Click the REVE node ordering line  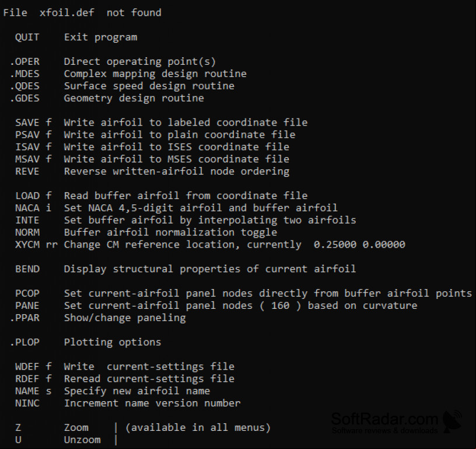[x=152, y=171]
